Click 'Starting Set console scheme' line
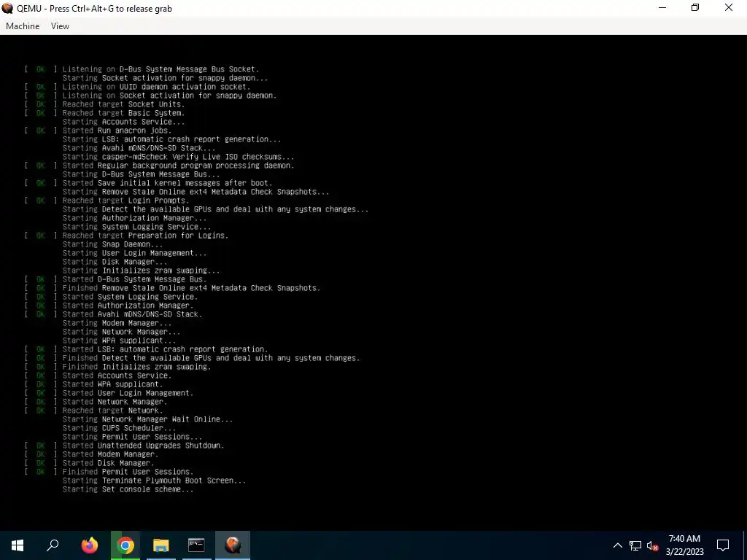The width and height of the screenshot is (747, 560). 128,489
